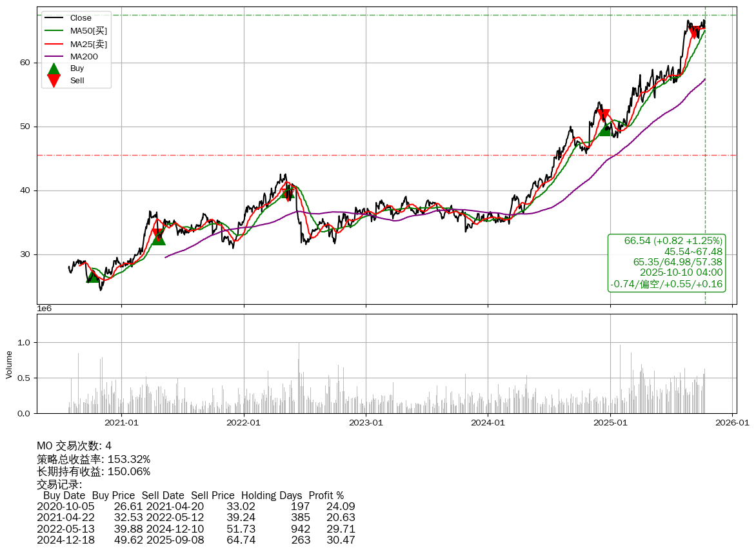Click the 策略总收益率 153.32% text line
The image size is (756, 552).
(x=94, y=459)
